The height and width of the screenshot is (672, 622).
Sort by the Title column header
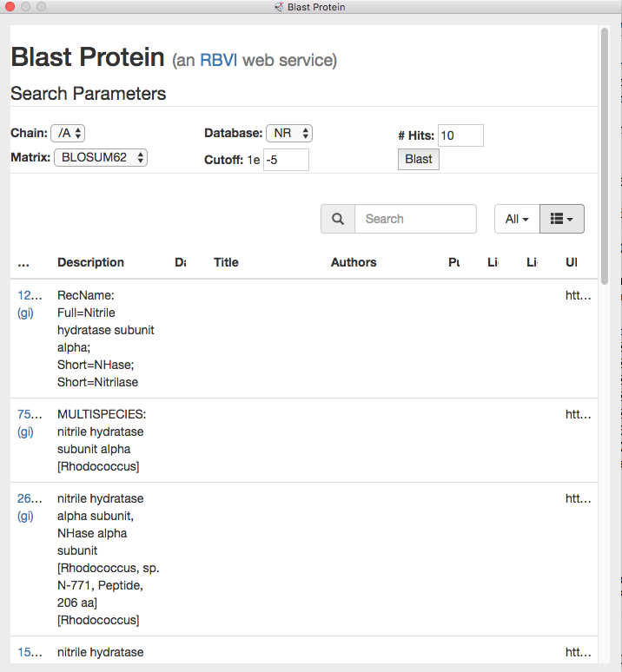[226, 262]
